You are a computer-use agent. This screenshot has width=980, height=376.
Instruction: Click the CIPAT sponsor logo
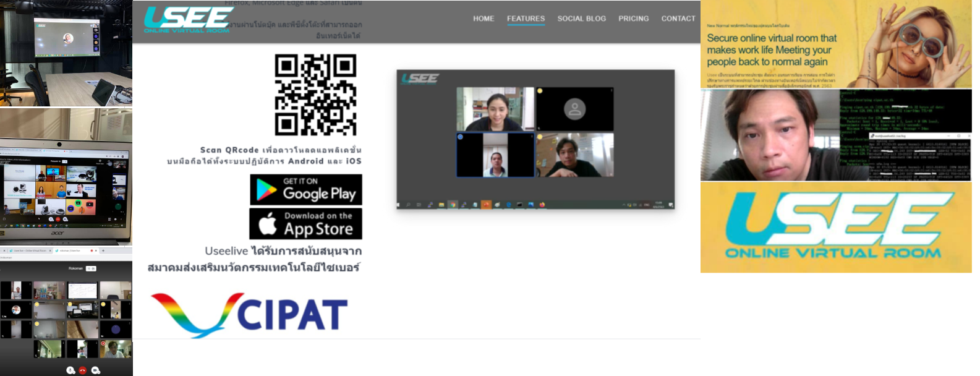[249, 315]
